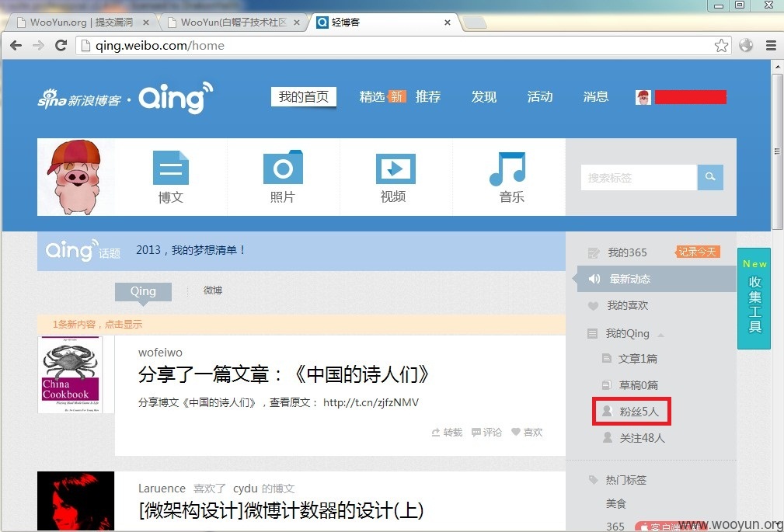This screenshot has width=784, height=532.
Task: Select 最新动态 in sidebar
Action: click(x=657, y=279)
